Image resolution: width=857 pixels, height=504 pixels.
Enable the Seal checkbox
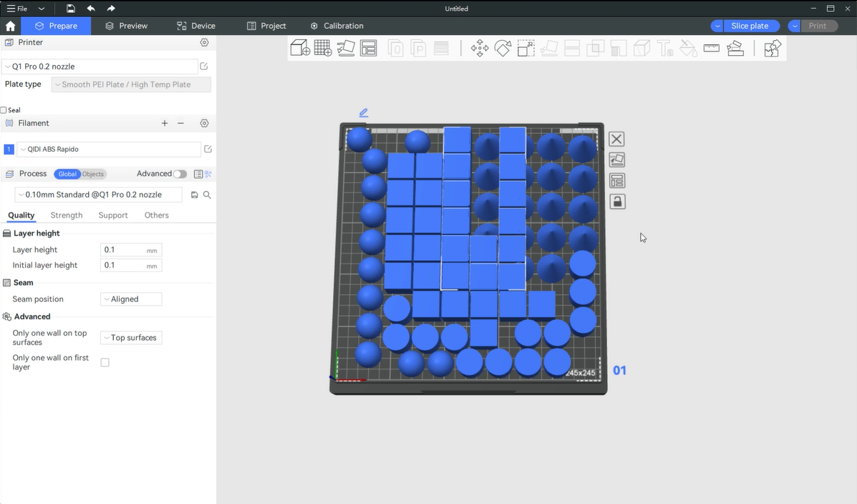pyautogui.click(x=4, y=110)
